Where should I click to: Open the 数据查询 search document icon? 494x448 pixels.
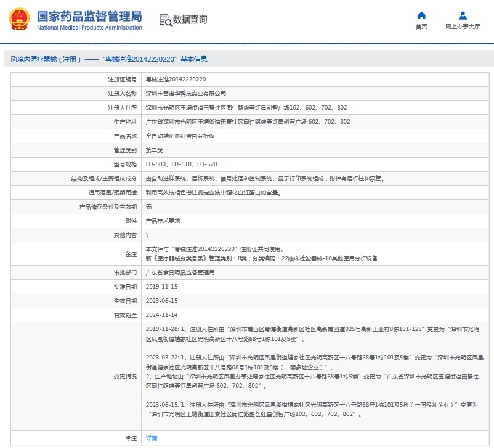click(166, 20)
